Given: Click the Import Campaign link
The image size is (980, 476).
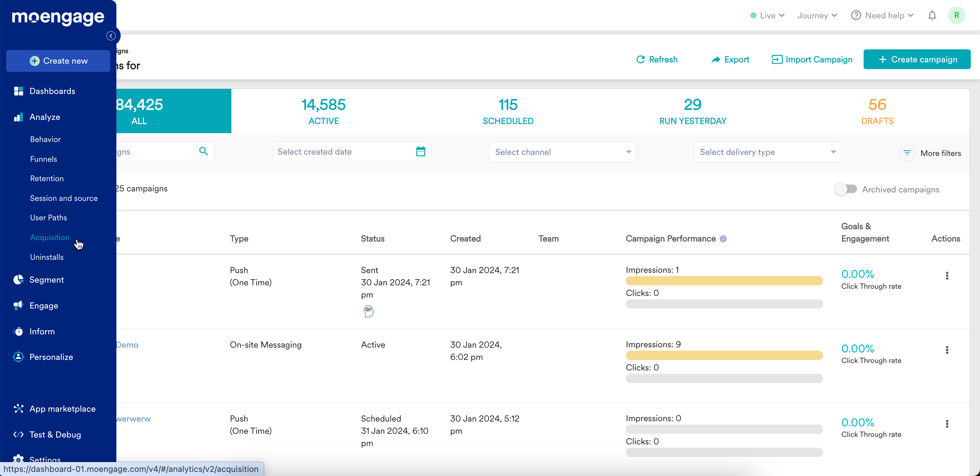Looking at the screenshot, I should tap(812, 59).
